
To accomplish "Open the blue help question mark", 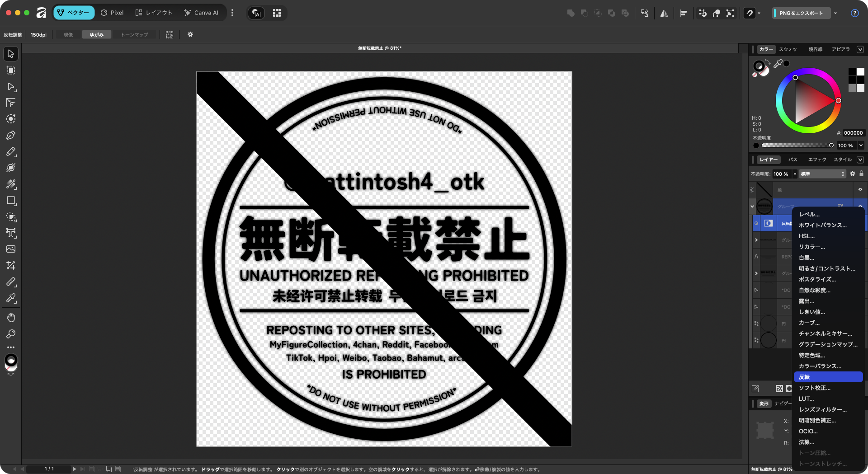I will point(854,13).
